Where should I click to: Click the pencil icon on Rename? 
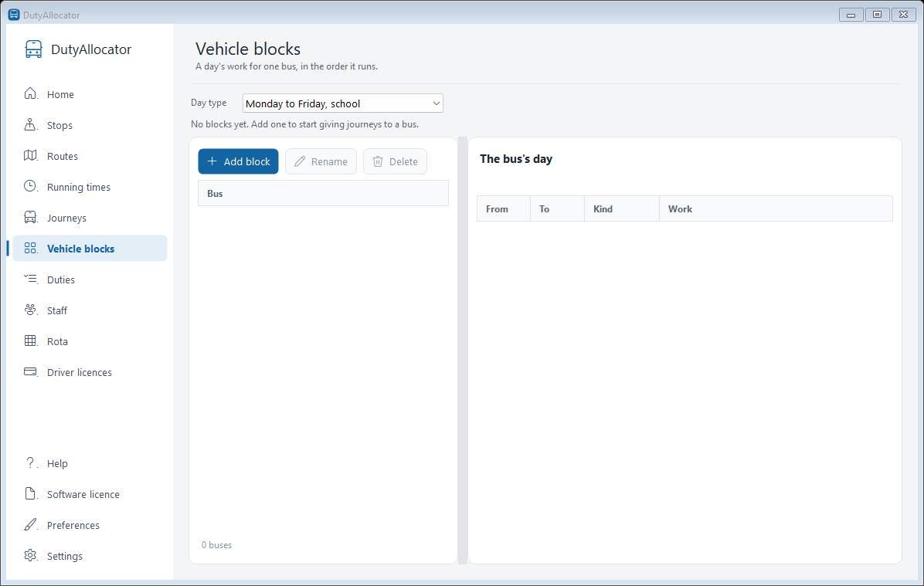[x=299, y=161]
